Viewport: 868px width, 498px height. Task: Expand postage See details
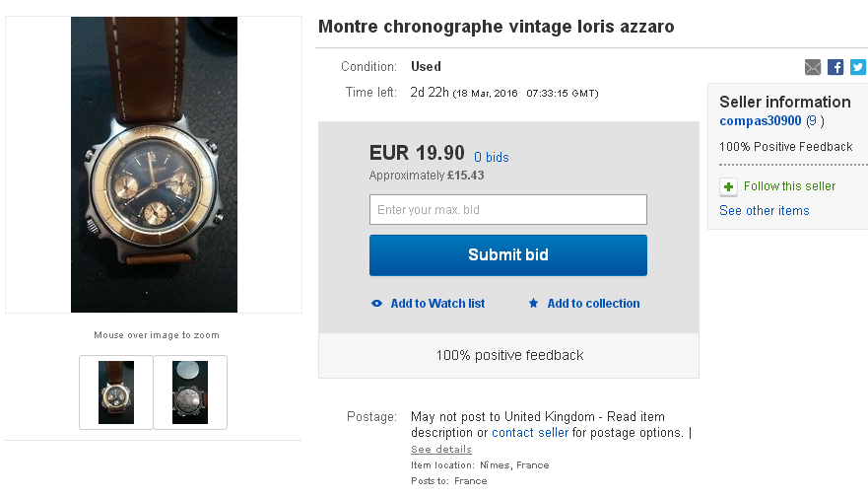pyautogui.click(x=441, y=450)
